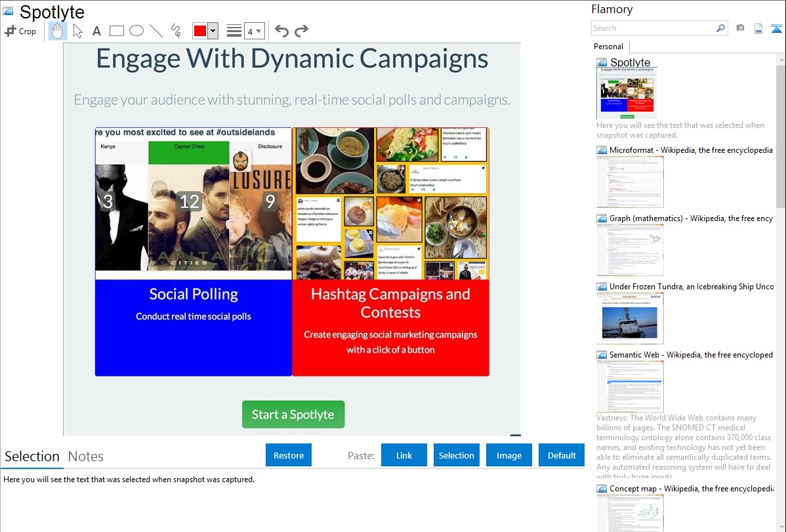786x532 pixels.
Task: Open the Personal tab
Action: click(608, 47)
